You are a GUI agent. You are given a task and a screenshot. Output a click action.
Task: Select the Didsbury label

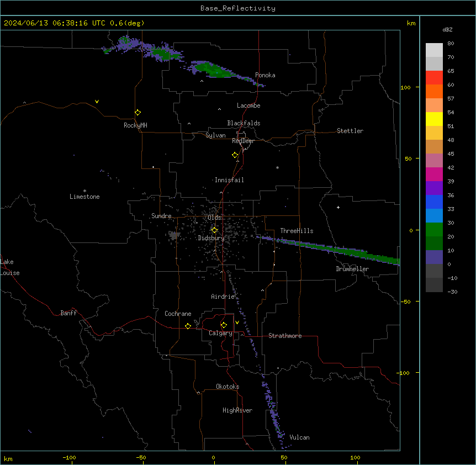click(211, 238)
